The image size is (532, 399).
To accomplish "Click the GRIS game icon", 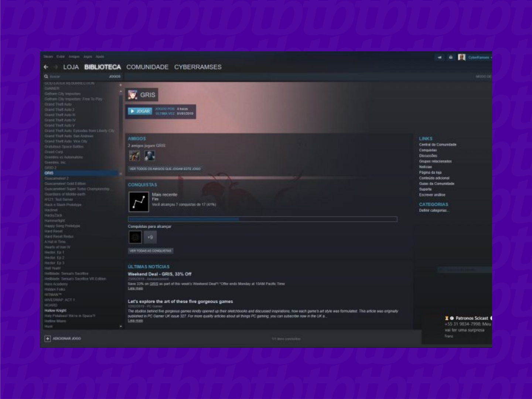I will click(133, 95).
